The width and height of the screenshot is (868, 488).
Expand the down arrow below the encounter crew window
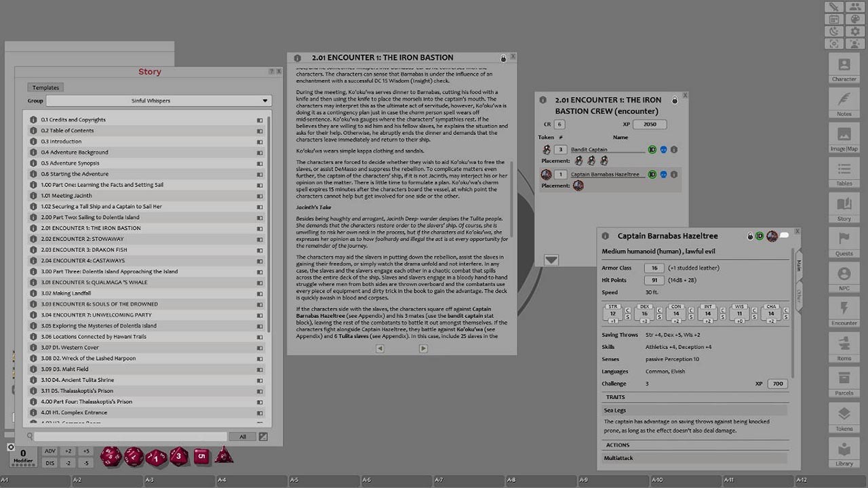point(551,260)
